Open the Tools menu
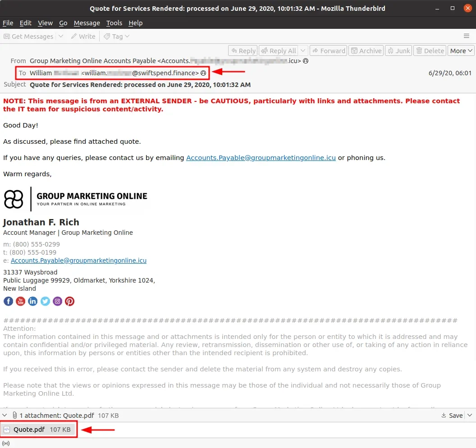This screenshot has height=448, width=476. pyautogui.click(x=114, y=23)
